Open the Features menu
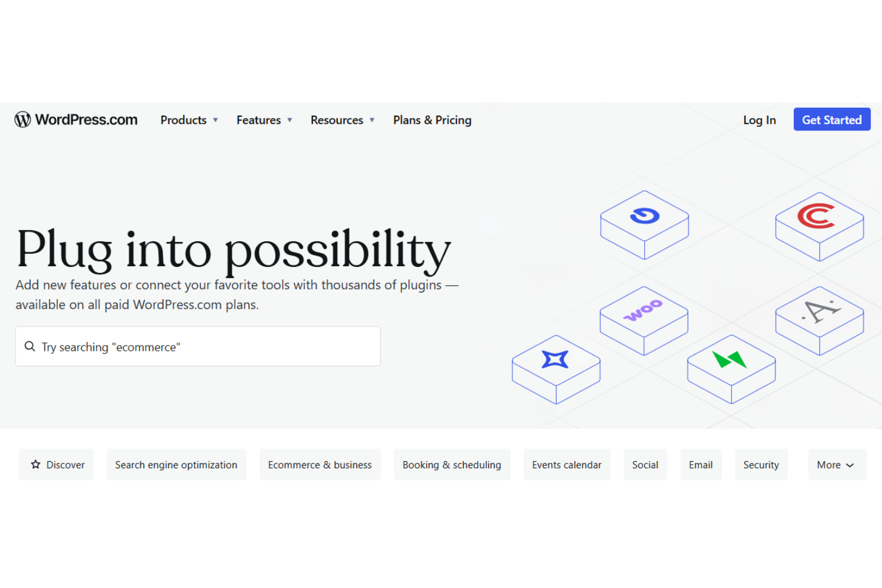This screenshot has height=588, width=882. pyautogui.click(x=263, y=120)
